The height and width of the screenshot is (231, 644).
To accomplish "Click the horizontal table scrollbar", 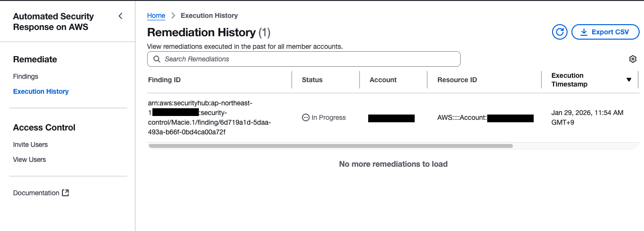I will coord(330,145).
